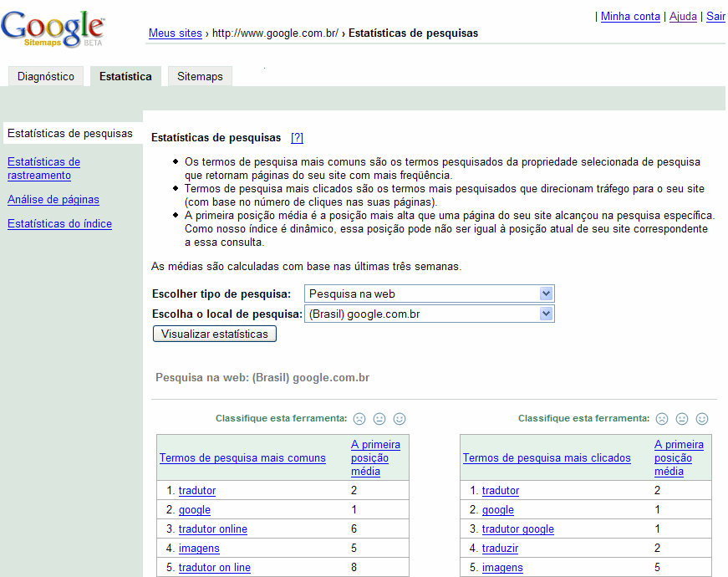Click the 'Escolher tipo de pesquisa:' label
Viewport: 728px width, 577px height.
click(x=221, y=294)
